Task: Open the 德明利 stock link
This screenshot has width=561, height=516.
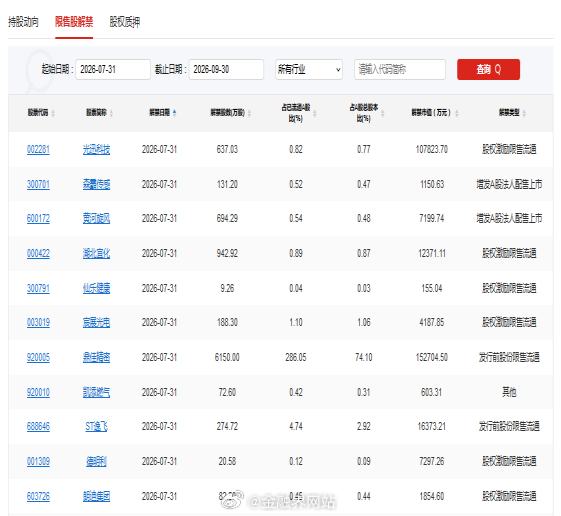Action: tap(96, 462)
